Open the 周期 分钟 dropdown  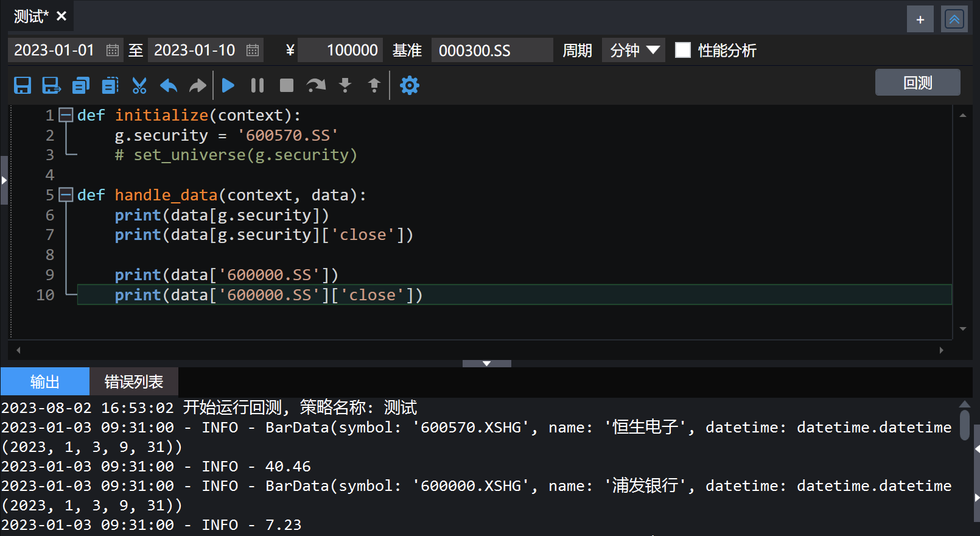click(x=633, y=50)
